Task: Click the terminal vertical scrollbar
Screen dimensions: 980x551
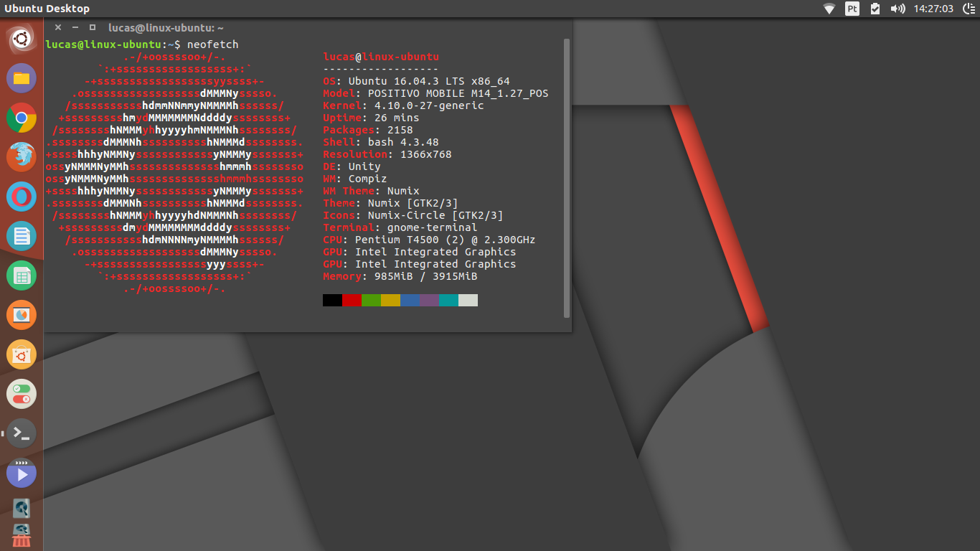Action: tap(567, 178)
